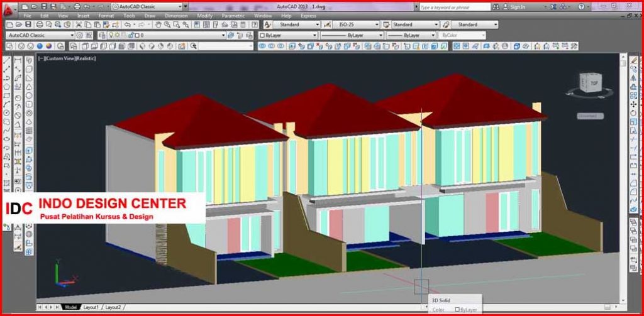Image resolution: width=644 pixels, height=316 pixels.
Task: Select the Line tool in Draw toolbar
Action: point(6,61)
